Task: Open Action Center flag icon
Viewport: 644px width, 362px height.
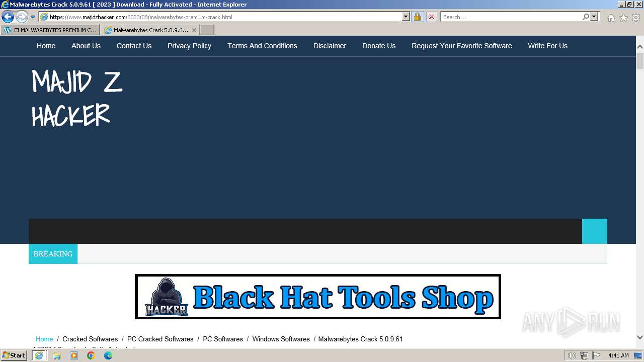Action: coord(596,355)
